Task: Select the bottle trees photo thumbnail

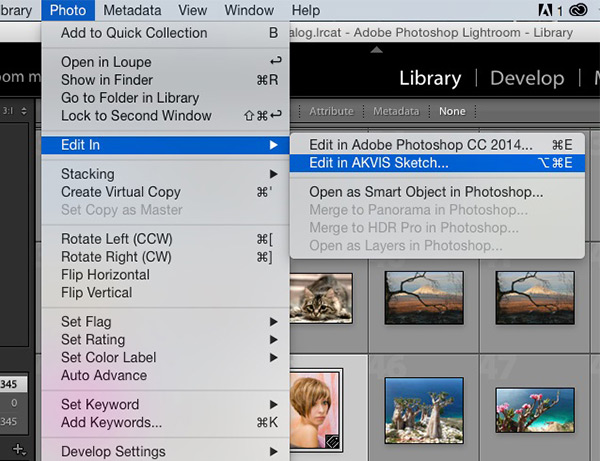Action: (x=424, y=410)
